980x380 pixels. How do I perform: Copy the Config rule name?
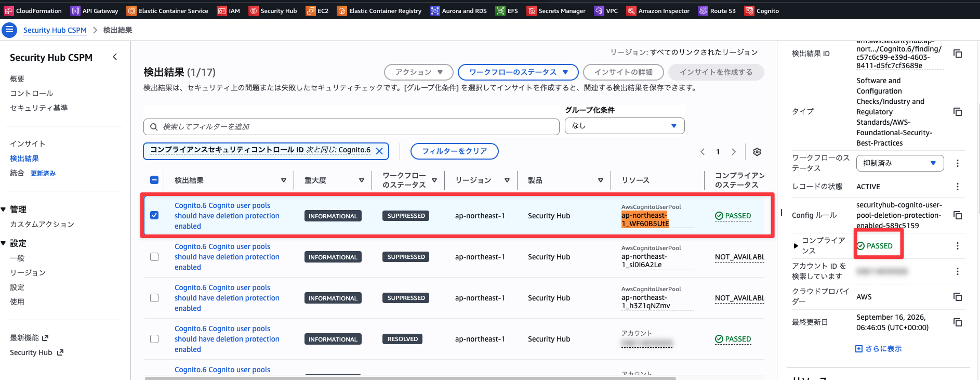(958, 215)
